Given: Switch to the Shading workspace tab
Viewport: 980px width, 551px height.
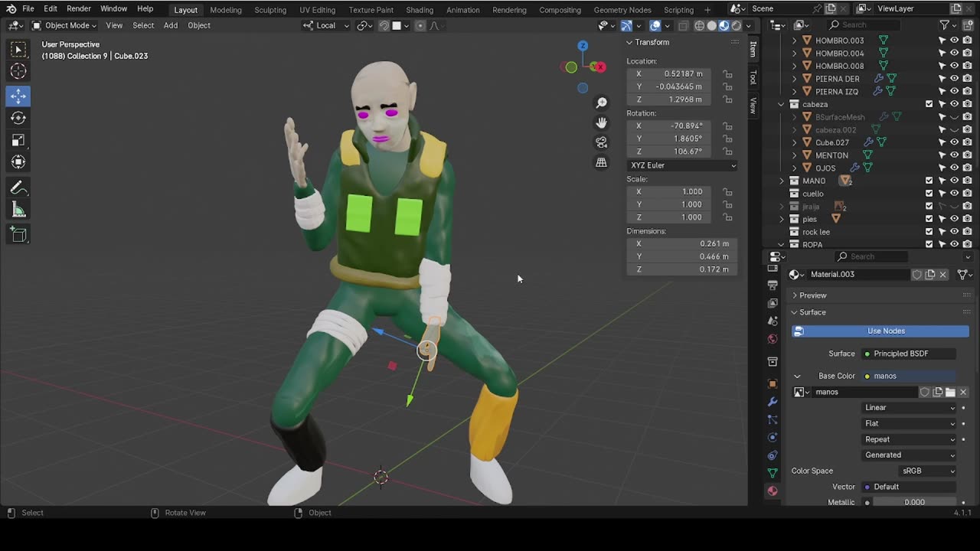Looking at the screenshot, I should tap(420, 10).
